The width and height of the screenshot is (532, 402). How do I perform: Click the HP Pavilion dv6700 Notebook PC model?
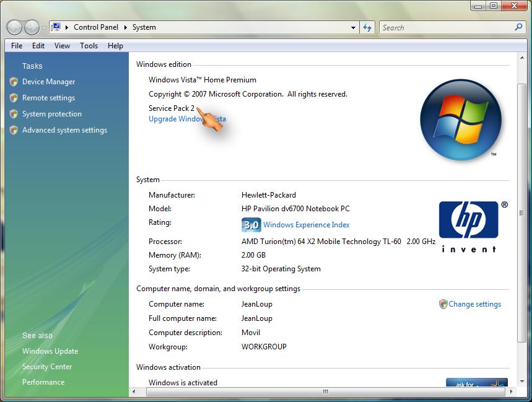[295, 209]
